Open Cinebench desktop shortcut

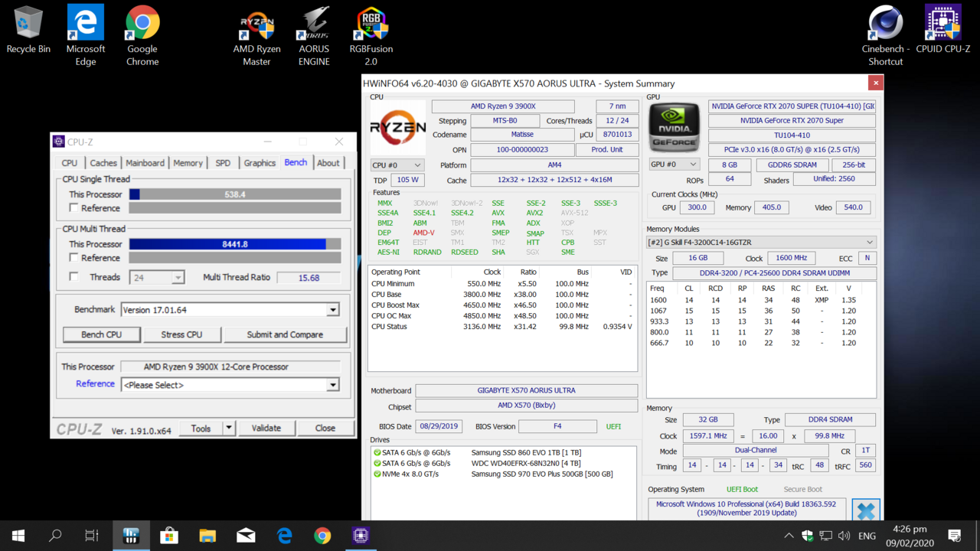886,35
